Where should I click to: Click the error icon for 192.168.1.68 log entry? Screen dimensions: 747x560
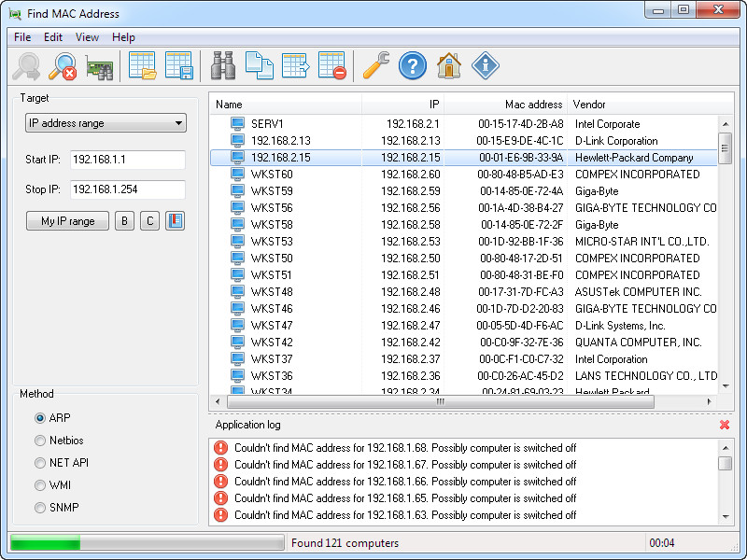[x=220, y=448]
